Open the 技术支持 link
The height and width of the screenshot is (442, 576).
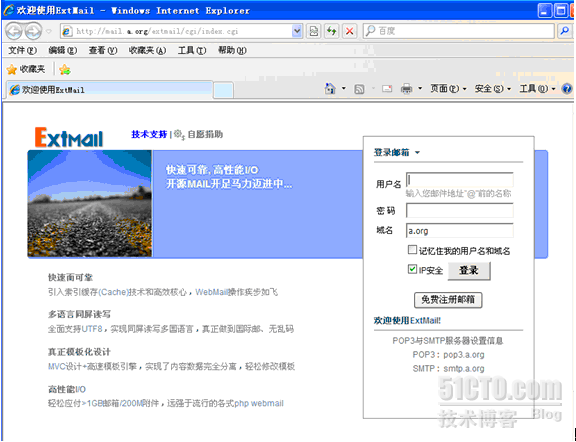point(149,134)
